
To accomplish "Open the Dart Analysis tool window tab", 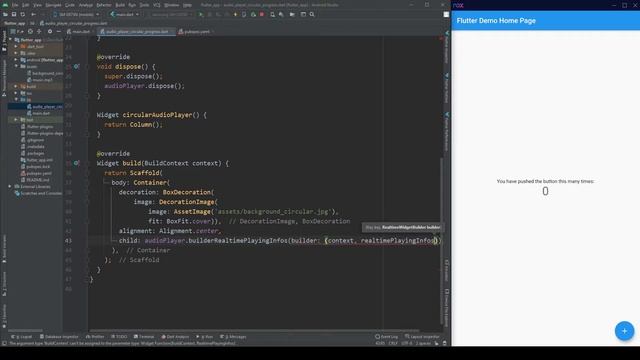I will [x=175, y=337].
